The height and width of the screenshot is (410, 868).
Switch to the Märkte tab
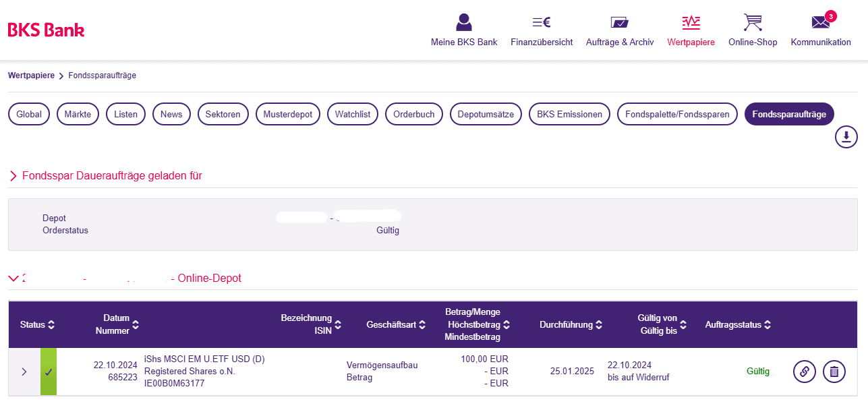pos(78,114)
